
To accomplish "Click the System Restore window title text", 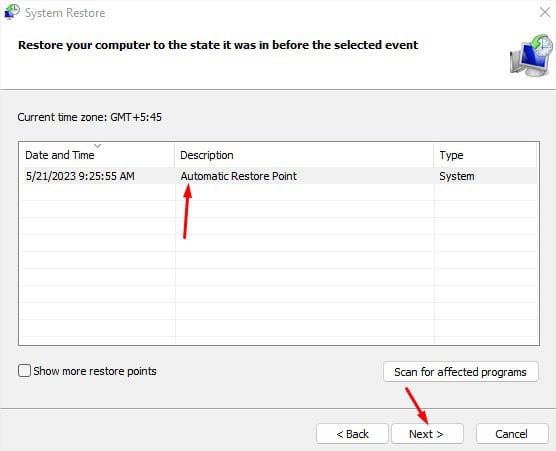I will [65, 13].
